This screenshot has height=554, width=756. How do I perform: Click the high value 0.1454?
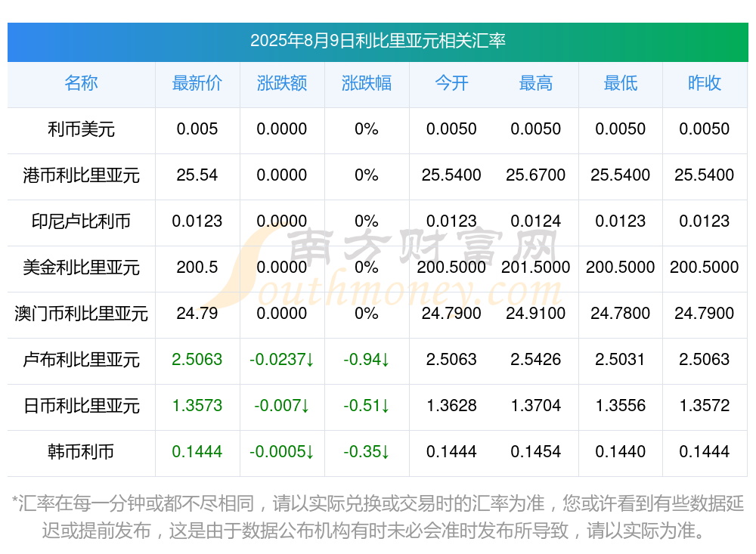tap(536, 452)
